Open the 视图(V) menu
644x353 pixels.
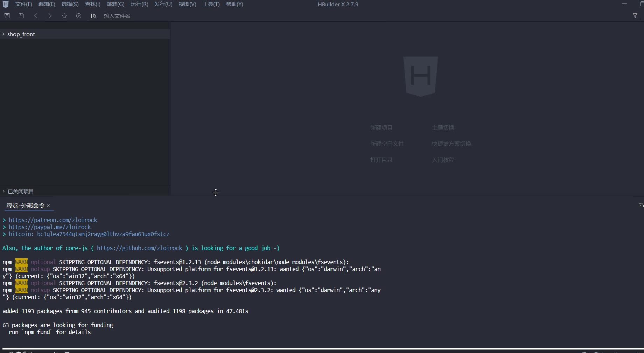(x=187, y=4)
